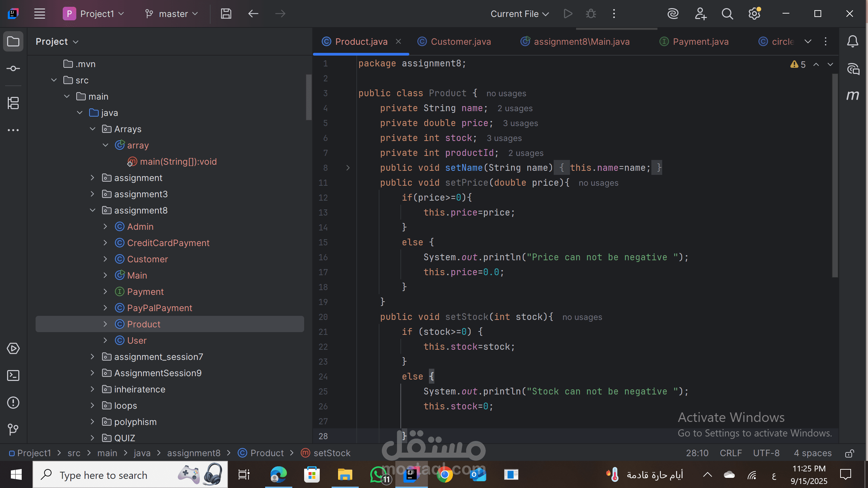Open the AI chat panel icon
The image size is (868, 488).
pyautogui.click(x=853, y=69)
